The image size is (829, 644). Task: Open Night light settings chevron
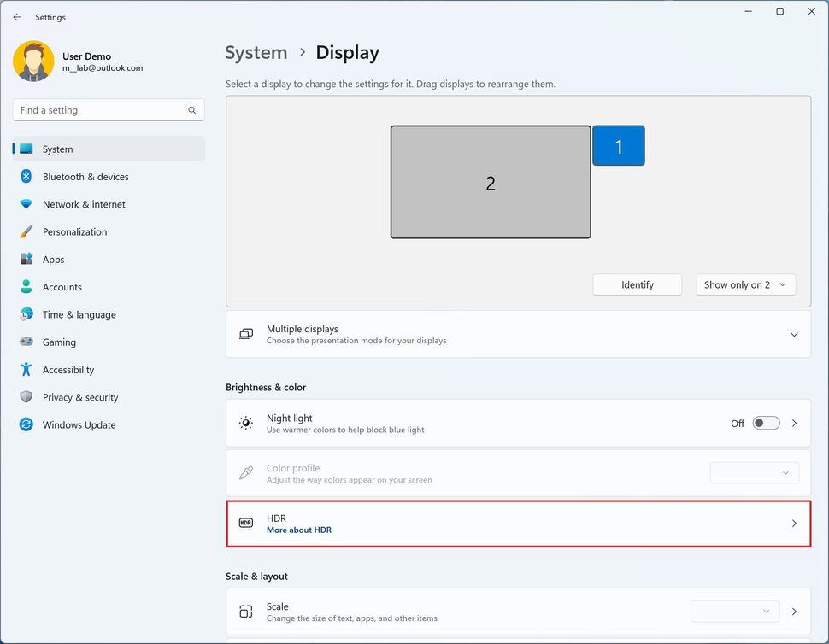pos(794,423)
